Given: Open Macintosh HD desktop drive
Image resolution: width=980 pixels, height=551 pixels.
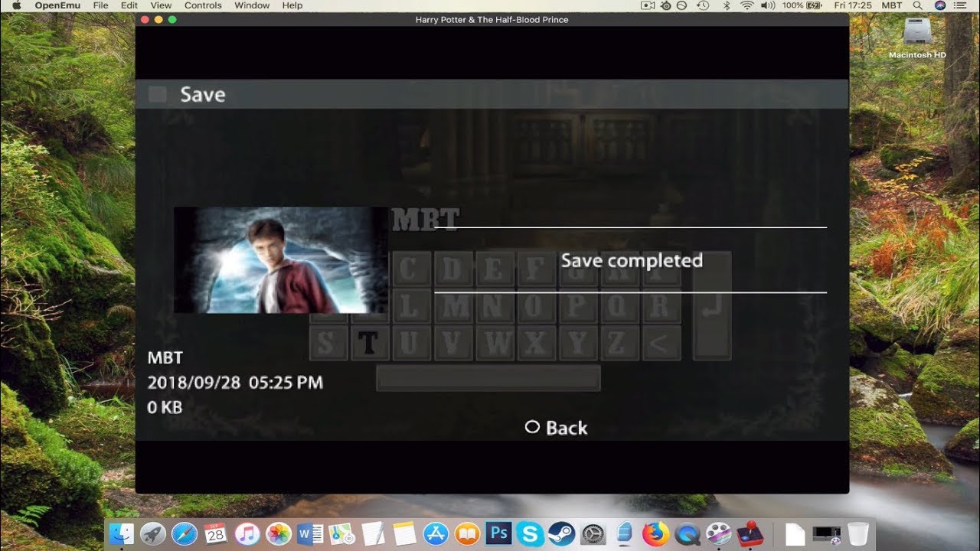Looking at the screenshot, I should click(917, 37).
